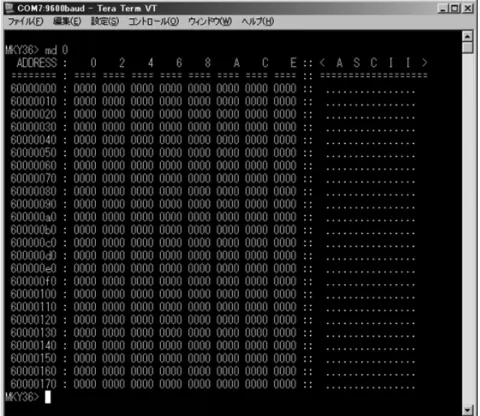
Task: Click address 600000b0
Action: tap(33, 230)
